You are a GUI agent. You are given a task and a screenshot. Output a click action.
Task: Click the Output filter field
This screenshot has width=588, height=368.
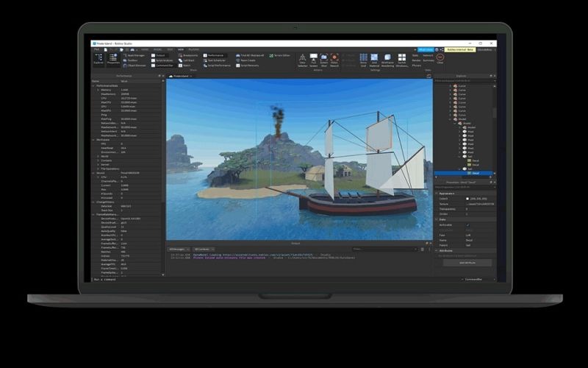click(384, 249)
